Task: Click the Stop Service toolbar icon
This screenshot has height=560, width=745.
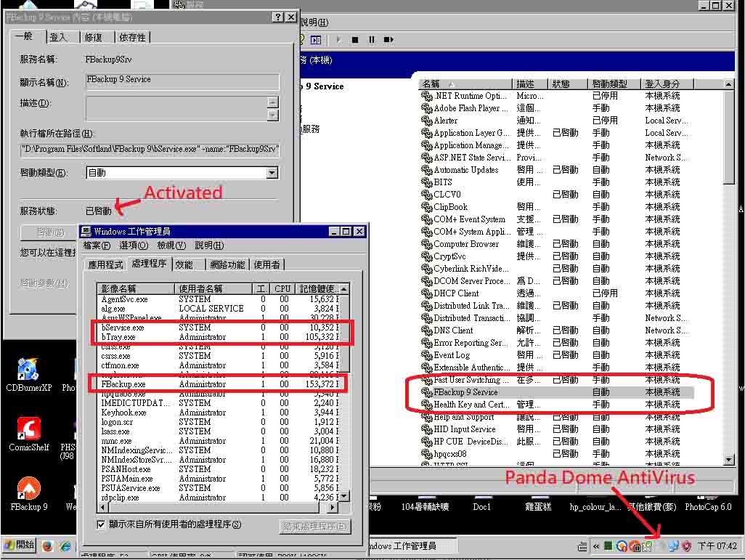Action: pyautogui.click(x=355, y=40)
